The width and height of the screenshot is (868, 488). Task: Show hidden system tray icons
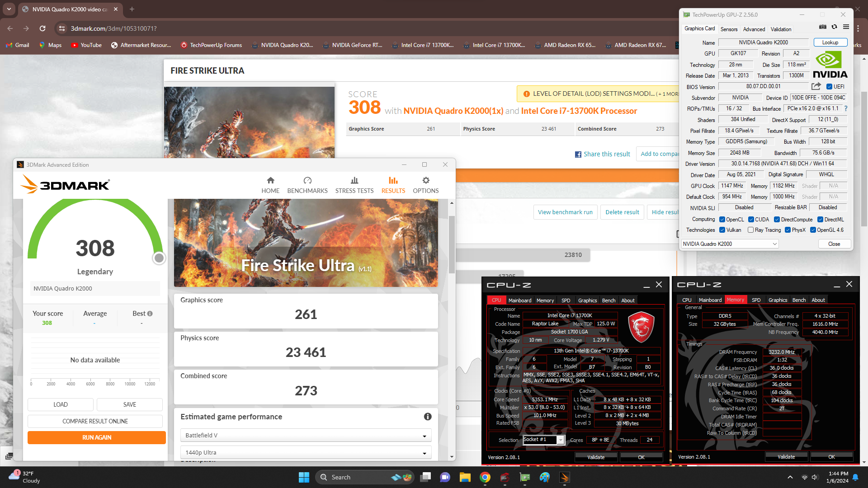790,477
